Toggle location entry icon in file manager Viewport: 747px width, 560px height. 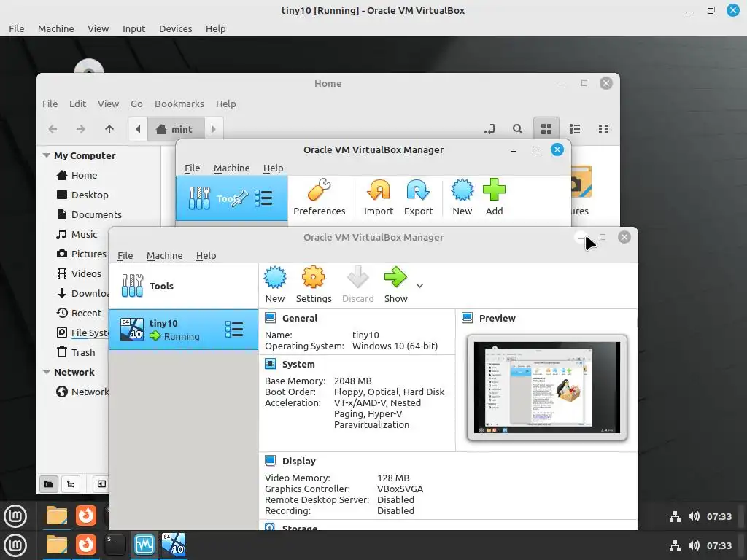[x=489, y=129]
